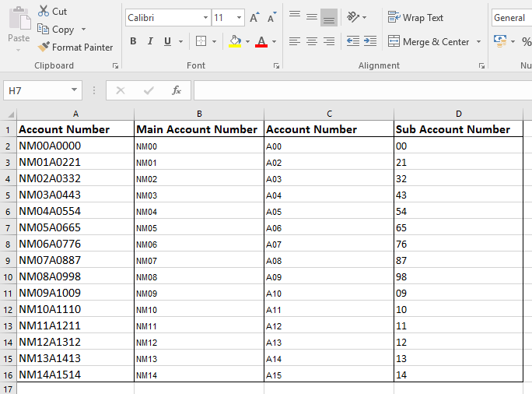This screenshot has width=532, height=394.
Task: Click the Enter checkmark in formula bar
Action: 149,90
